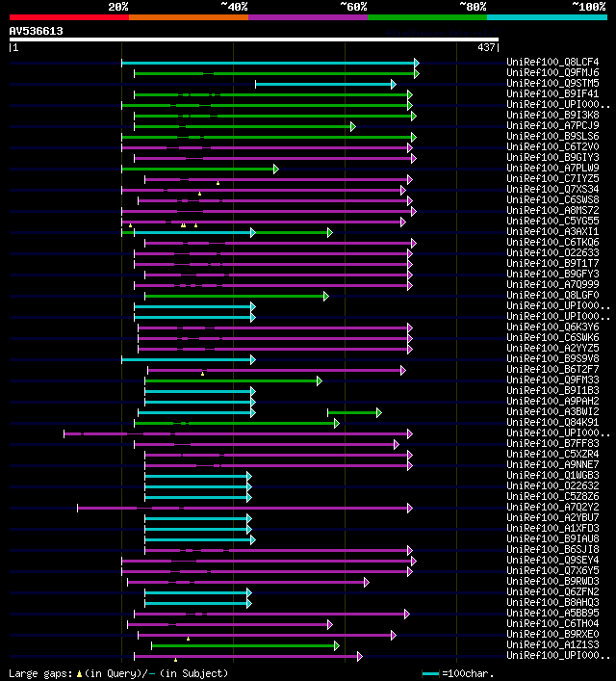Click the green portion of the A3AXI1 alignment bar
The image size is (616, 681).
coord(293,233)
